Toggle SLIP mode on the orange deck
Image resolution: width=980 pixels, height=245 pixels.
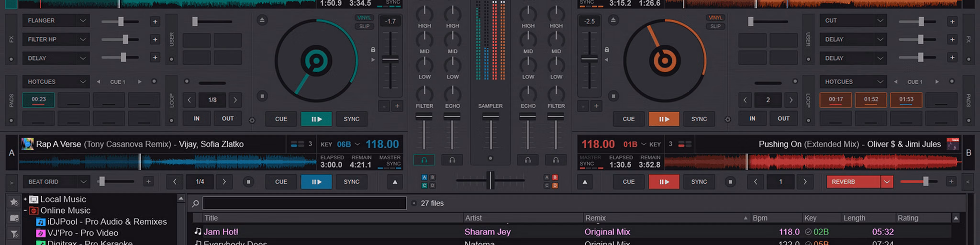715,26
